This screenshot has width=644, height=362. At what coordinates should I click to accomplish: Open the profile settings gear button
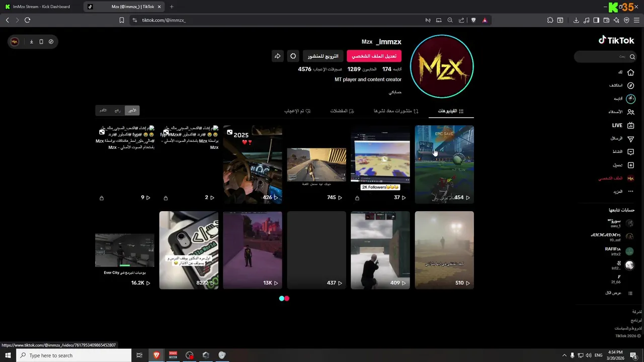click(293, 56)
